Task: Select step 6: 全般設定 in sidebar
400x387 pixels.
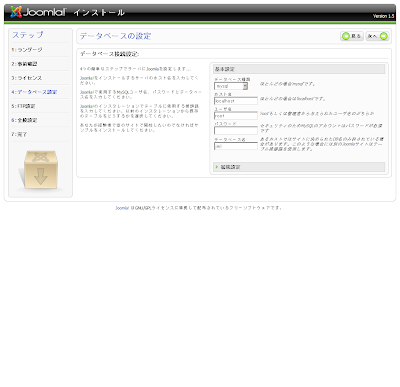Action: 24,120
